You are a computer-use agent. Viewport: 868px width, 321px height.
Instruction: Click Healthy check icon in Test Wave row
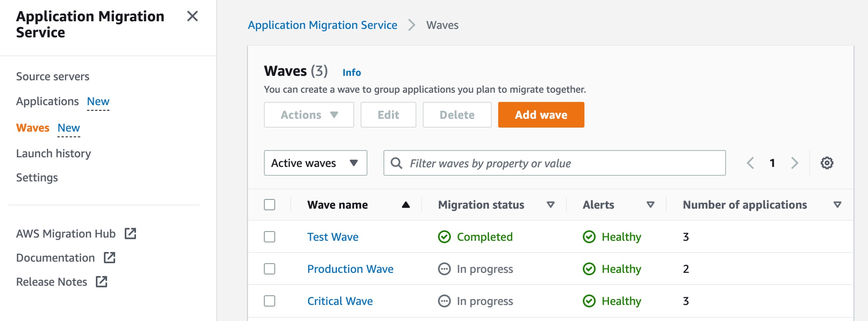(589, 237)
